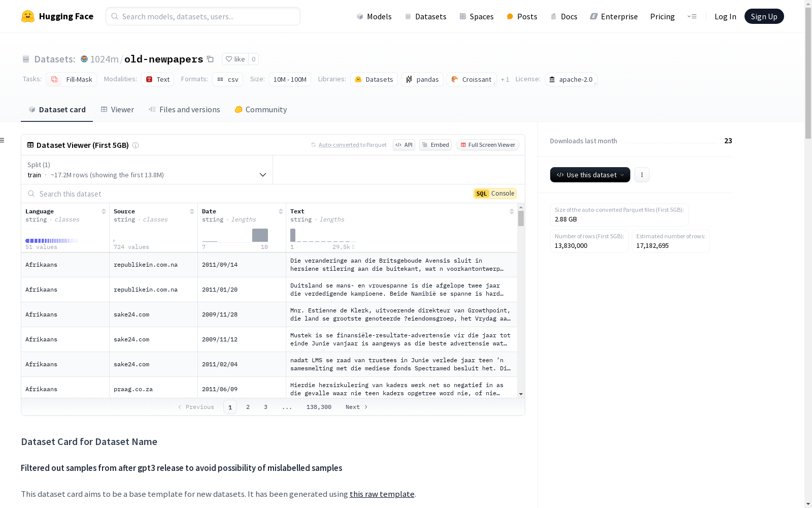Open the three-dot options next to Use this dataset
The height and width of the screenshot is (508, 812).
[x=642, y=175]
